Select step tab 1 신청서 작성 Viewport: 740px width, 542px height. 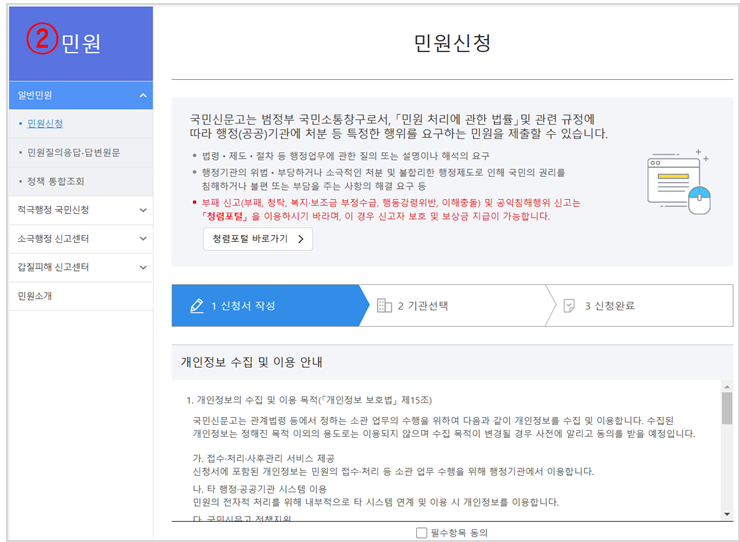pyautogui.click(x=270, y=305)
